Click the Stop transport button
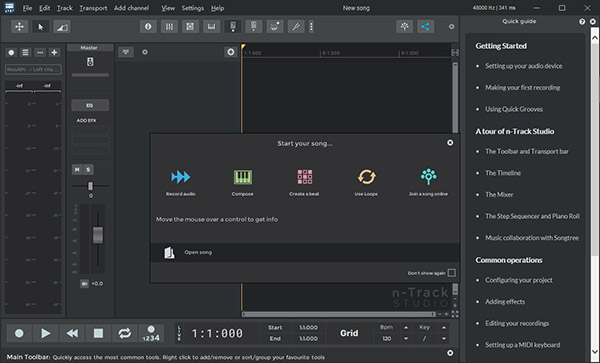Viewport: 600px width, 363px height. pyautogui.click(x=98, y=334)
